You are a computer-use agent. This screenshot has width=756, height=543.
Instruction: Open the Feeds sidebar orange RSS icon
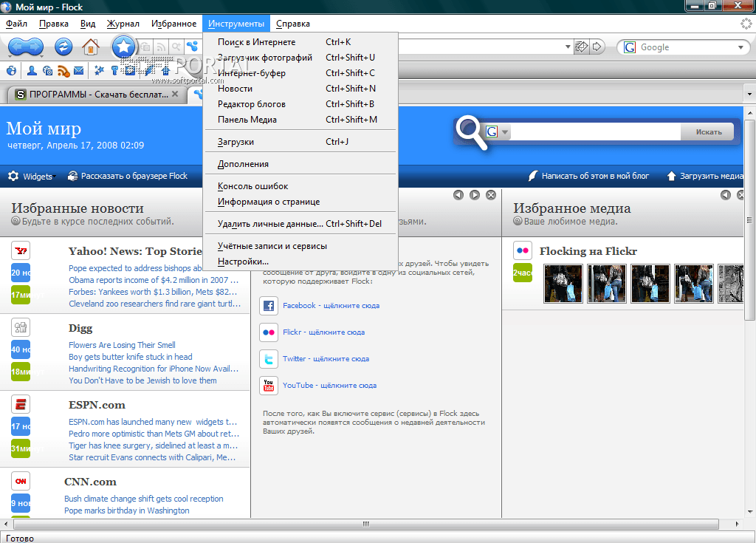[63, 71]
